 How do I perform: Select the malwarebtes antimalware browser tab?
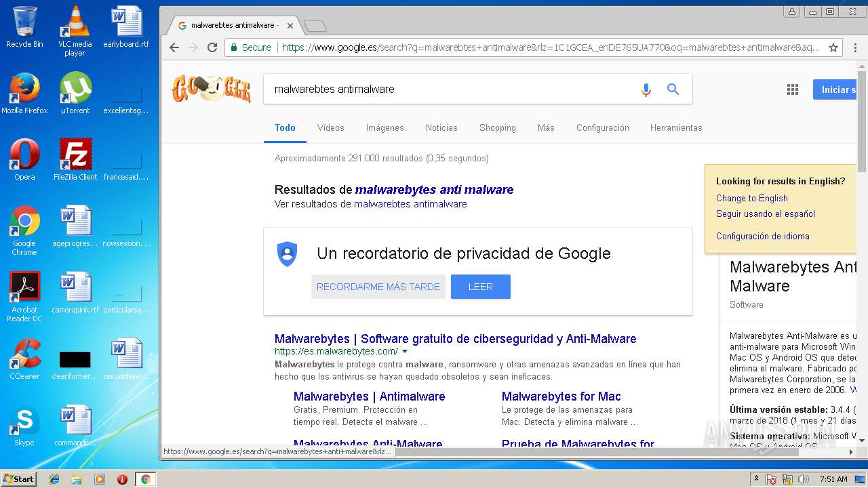tap(233, 25)
